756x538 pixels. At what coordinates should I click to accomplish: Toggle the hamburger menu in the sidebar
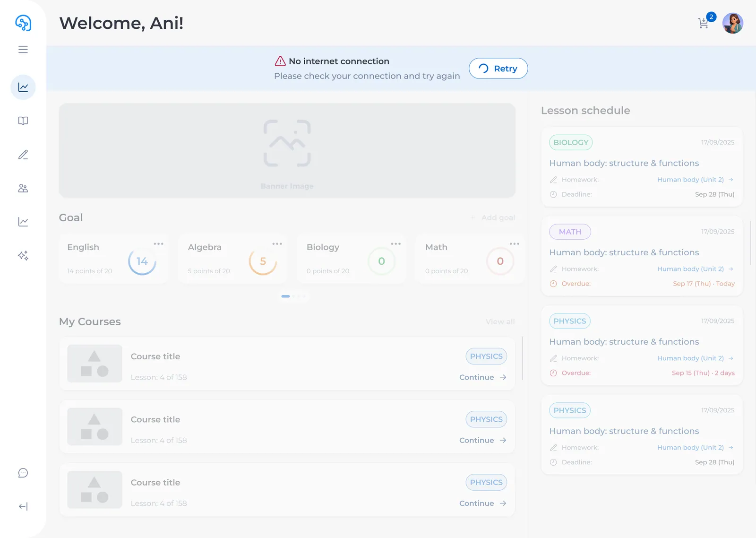click(x=23, y=50)
